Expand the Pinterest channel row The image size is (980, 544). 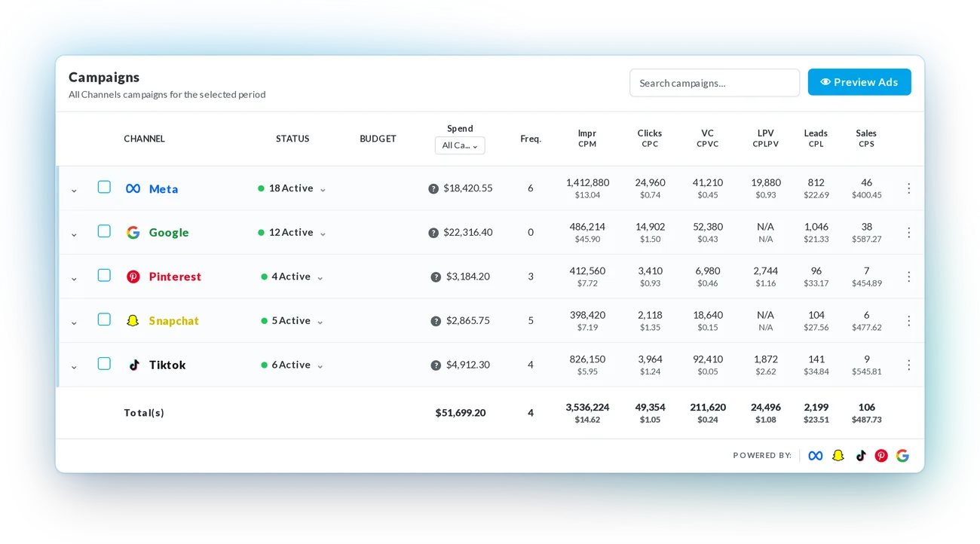(x=74, y=279)
